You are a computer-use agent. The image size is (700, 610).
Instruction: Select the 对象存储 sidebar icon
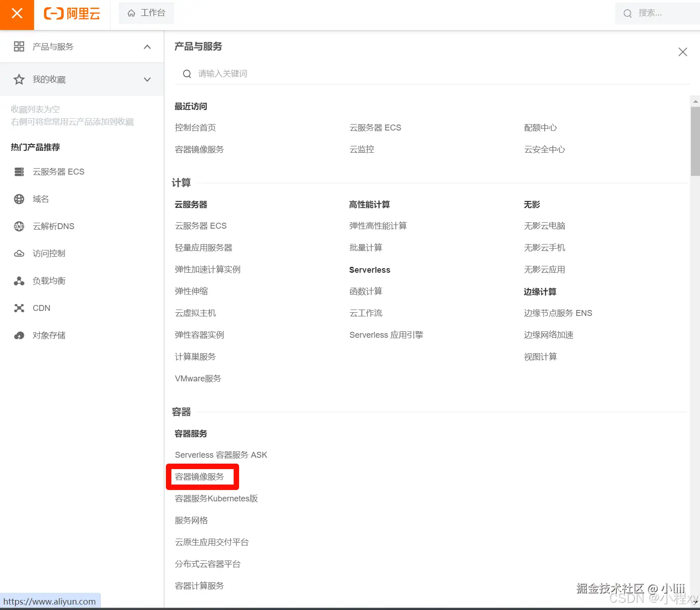pyautogui.click(x=19, y=335)
